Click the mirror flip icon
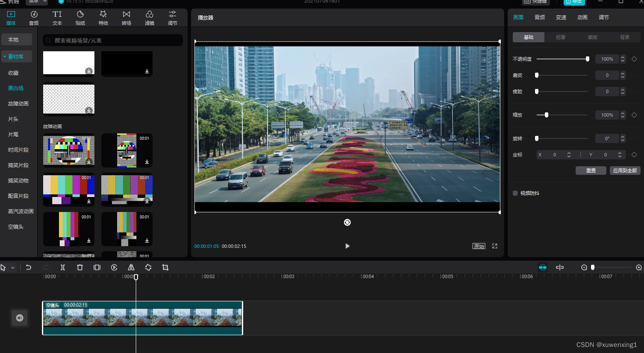The height and width of the screenshot is (353, 644). [x=131, y=268]
